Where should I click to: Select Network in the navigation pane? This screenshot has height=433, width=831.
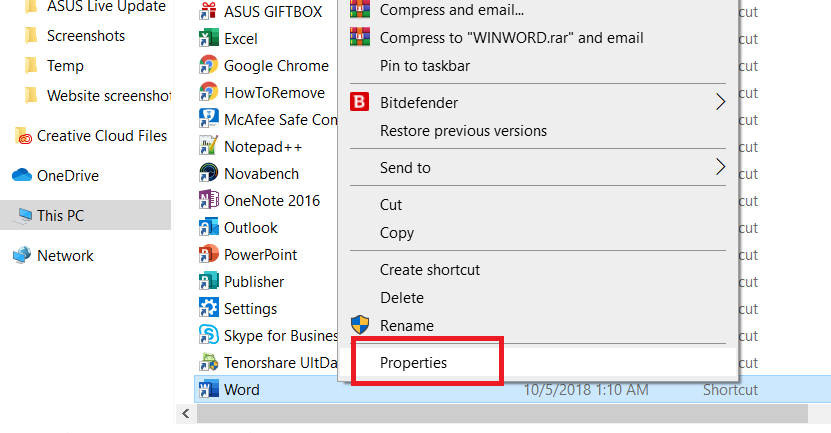pos(65,255)
